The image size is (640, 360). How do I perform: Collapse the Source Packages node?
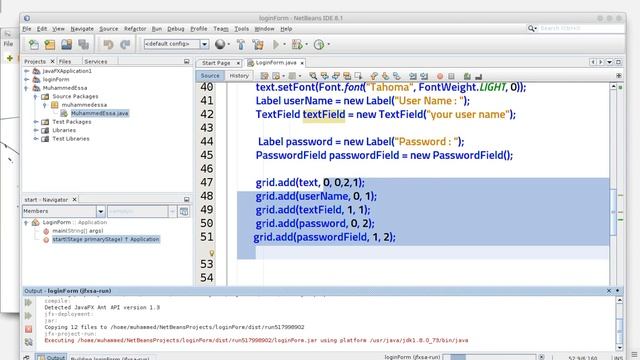pyautogui.click(x=36, y=97)
